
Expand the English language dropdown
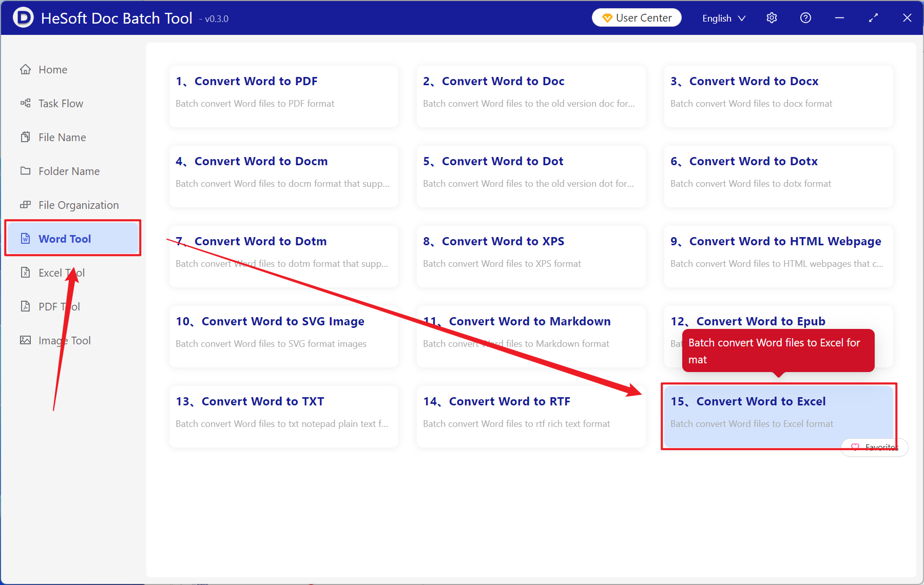click(723, 18)
